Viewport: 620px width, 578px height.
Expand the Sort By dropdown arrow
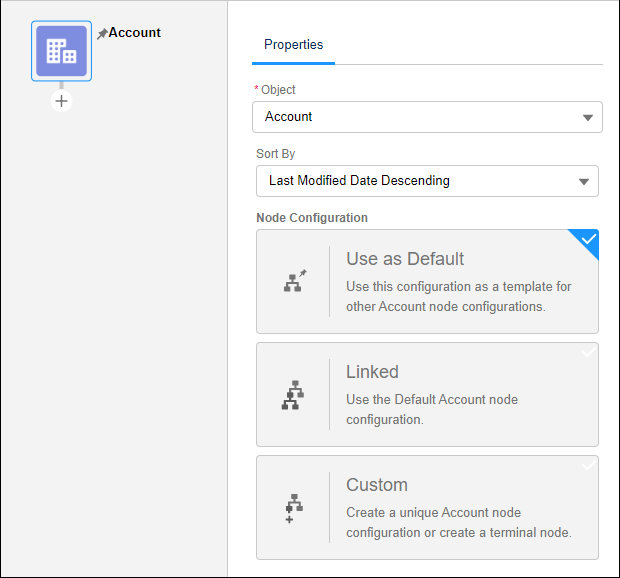click(583, 182)
